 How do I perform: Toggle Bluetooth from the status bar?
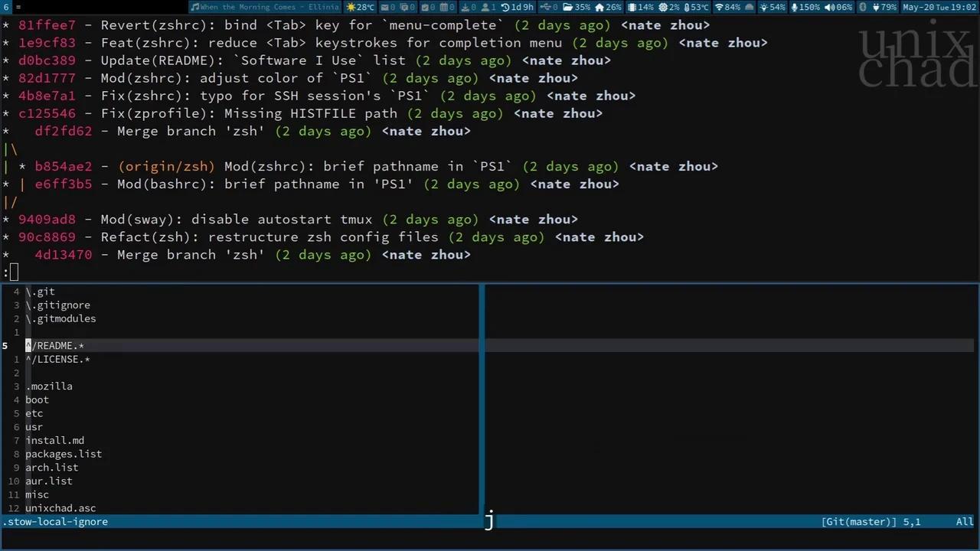pyautogui.click(x=862, y=7)
